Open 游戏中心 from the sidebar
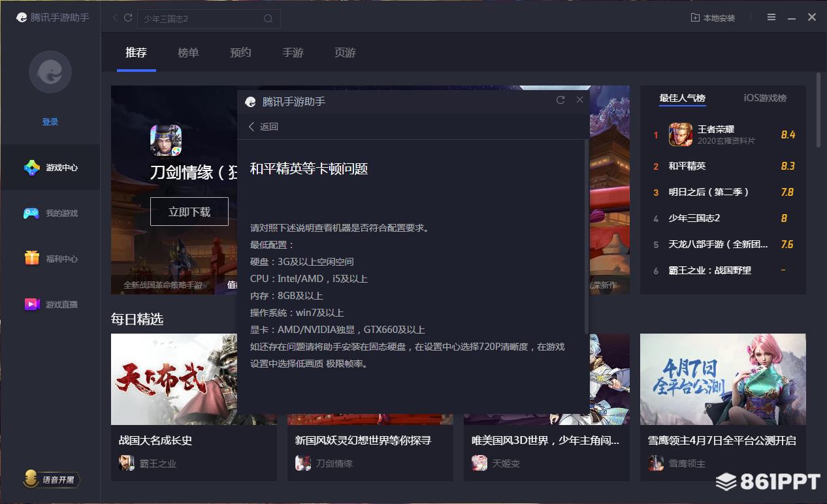Viewport: 827px width, 504px height. (50, 168)
